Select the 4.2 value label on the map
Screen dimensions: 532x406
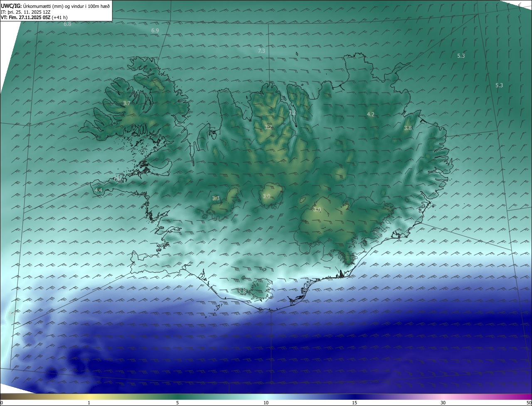click(x=371, y=114)
